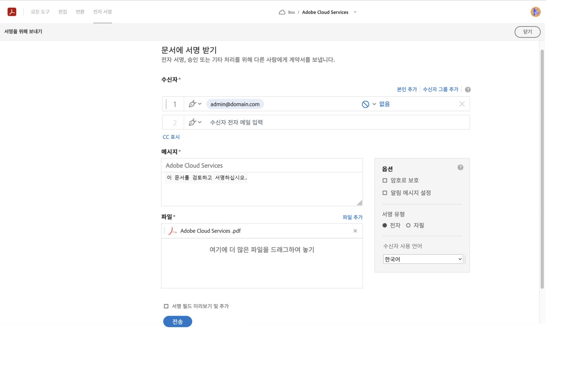Image resolution: width=588 pixels, height=379 pixels.
Task: Click 본인 추가 link
Action: 407,89
